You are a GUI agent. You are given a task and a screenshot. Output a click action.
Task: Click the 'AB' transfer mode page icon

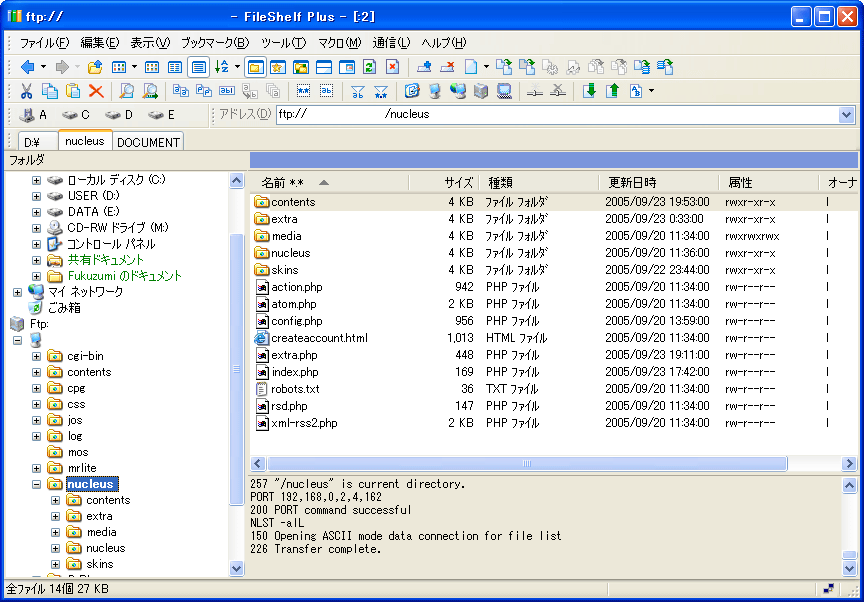pyautogui.click(x=636, y=91)
